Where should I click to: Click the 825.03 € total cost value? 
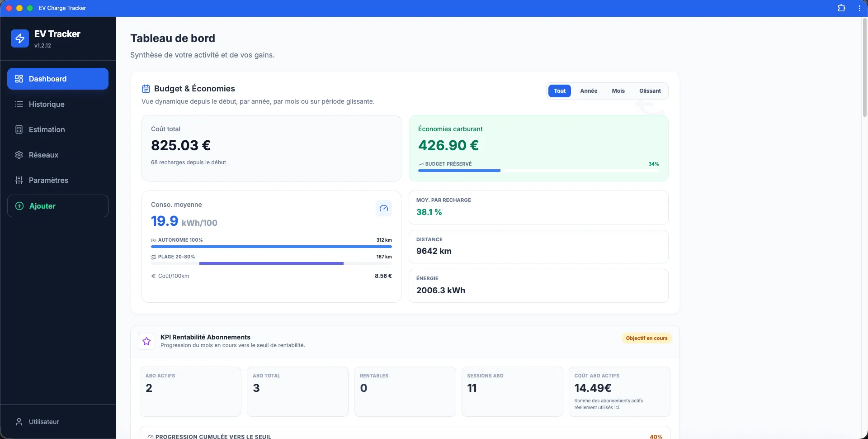tap(181, 145)
